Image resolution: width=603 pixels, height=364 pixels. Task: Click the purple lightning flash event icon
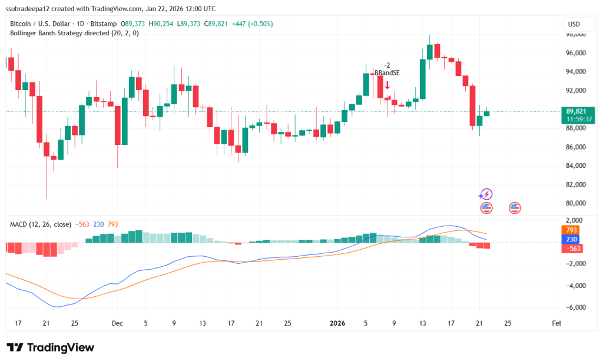tap(486, 194)
